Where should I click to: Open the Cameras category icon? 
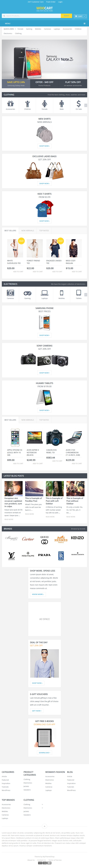[10, 293]
